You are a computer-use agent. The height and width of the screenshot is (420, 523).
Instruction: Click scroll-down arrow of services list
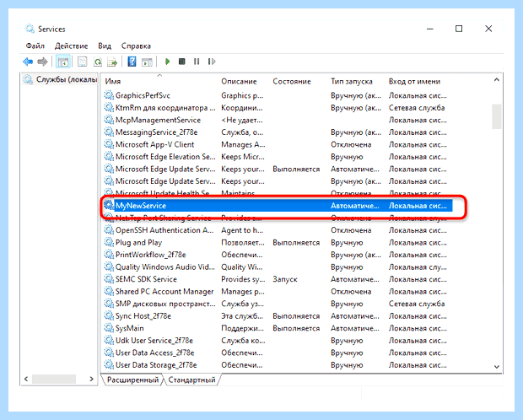point(497,367)
